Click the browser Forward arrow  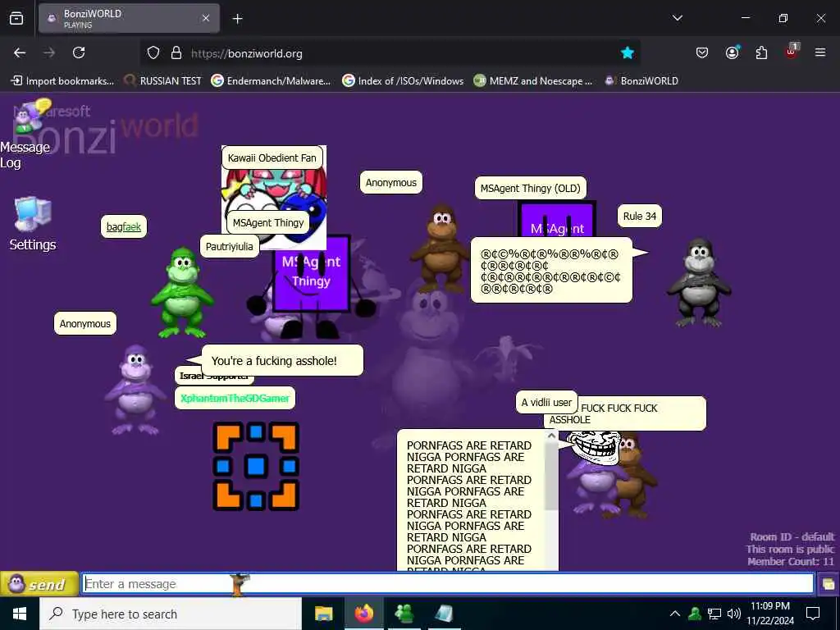pos(49,52)
